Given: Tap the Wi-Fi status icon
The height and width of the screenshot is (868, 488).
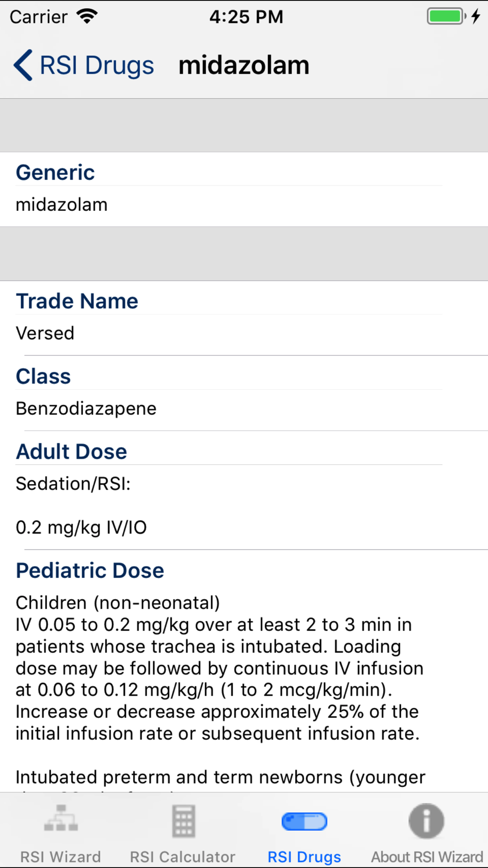Looking at the screenshot, I should [87, 17].
